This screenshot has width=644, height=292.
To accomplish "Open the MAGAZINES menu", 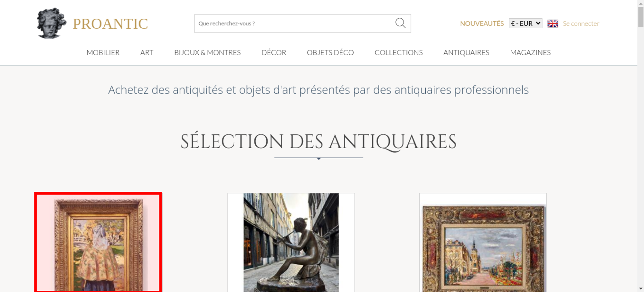I will [530, 52].
